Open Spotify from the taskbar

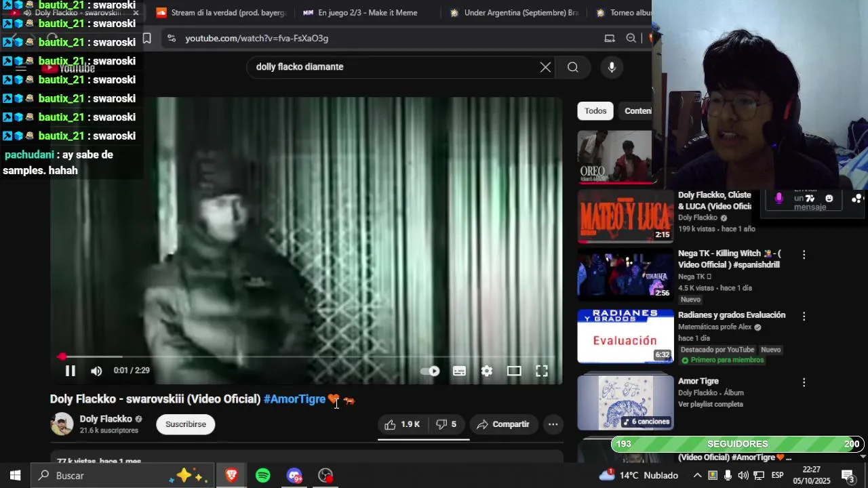click(263, 476)
